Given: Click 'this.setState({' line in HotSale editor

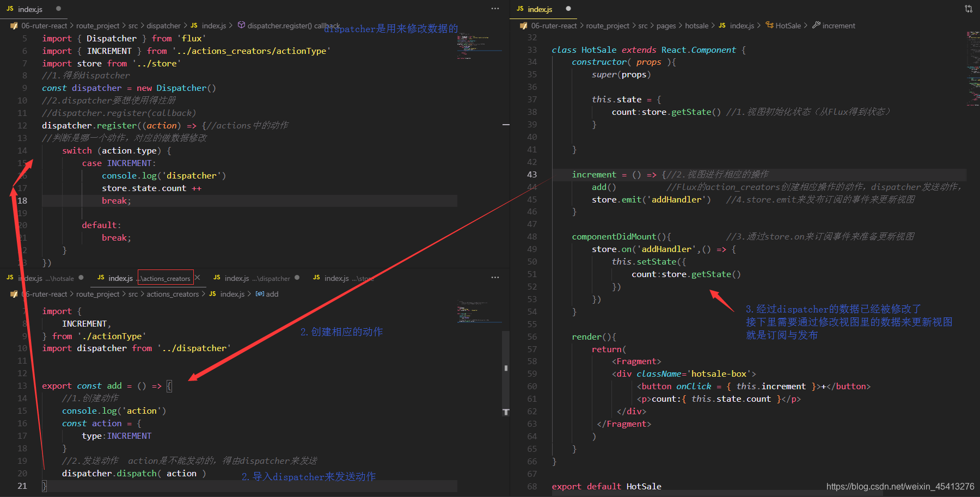Looking at the screenshot, I should click(x=648, y=261).
